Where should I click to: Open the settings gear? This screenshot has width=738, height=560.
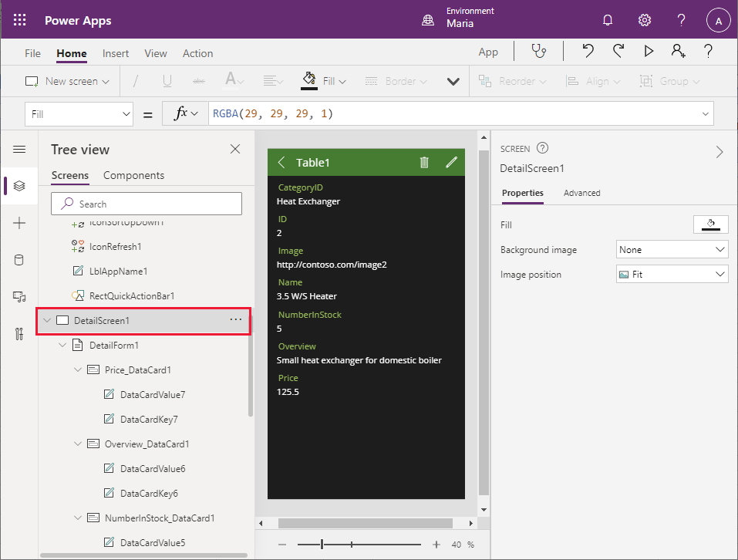coord(645,21)
